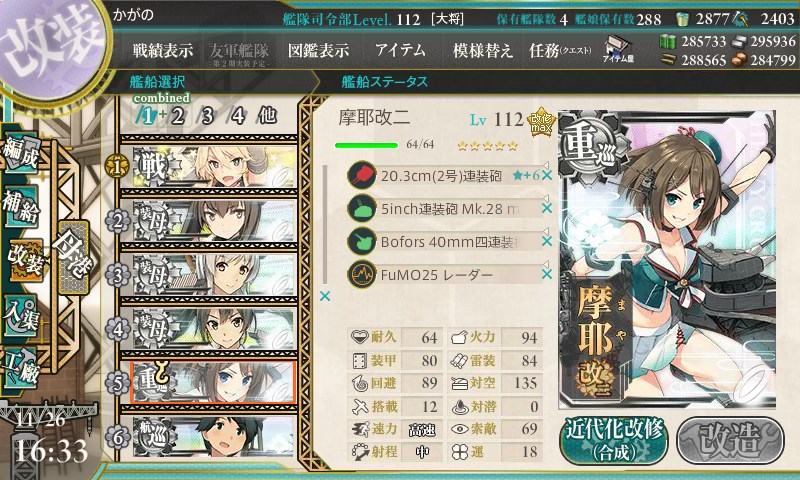Click the 20.3cm(2号)連装砲 equipment icon
800x480 pixels.
pyautogui.click(x=362, y=175)
